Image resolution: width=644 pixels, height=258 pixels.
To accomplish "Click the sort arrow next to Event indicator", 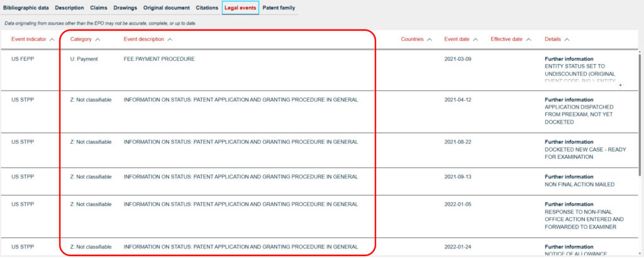I will [x=52, y=40].
